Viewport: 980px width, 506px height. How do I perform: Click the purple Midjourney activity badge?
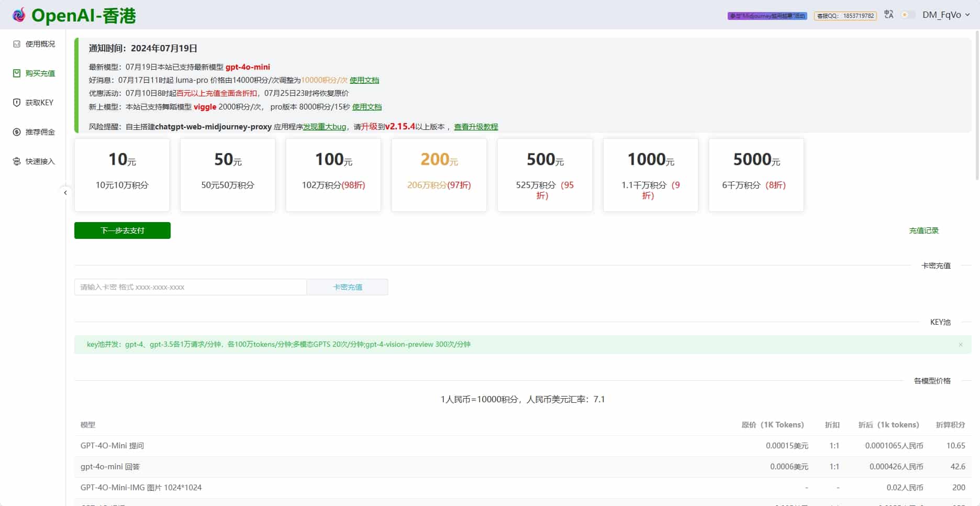click(x=767, y=16)
